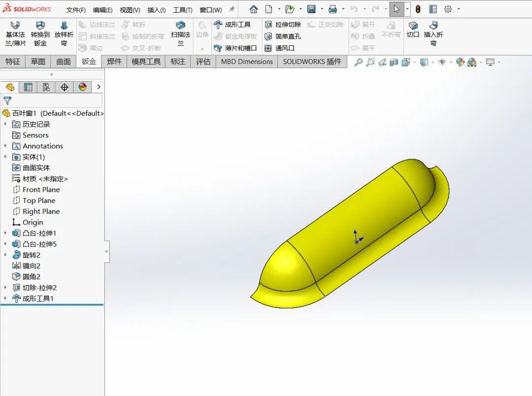Viewport: 532px width, 396px height.
Task: Pin the menu bar with pushpin icon
Action: tap(232, 9)
